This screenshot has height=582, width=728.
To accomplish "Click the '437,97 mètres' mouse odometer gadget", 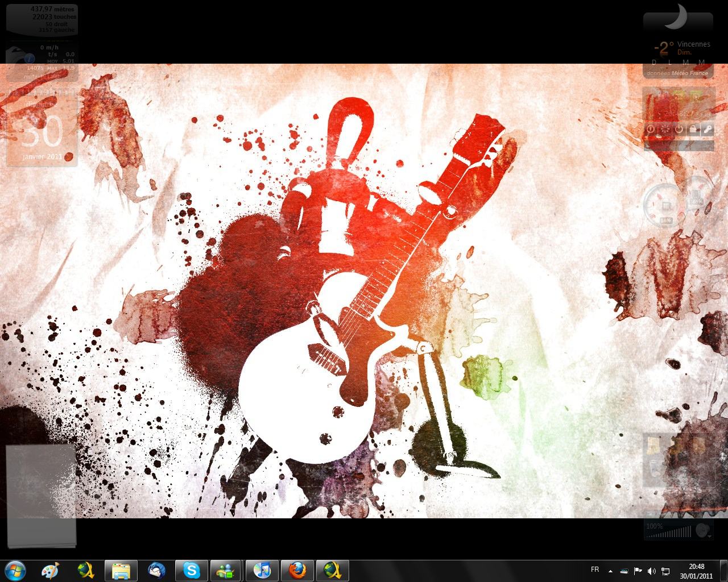I will point(52,9).
